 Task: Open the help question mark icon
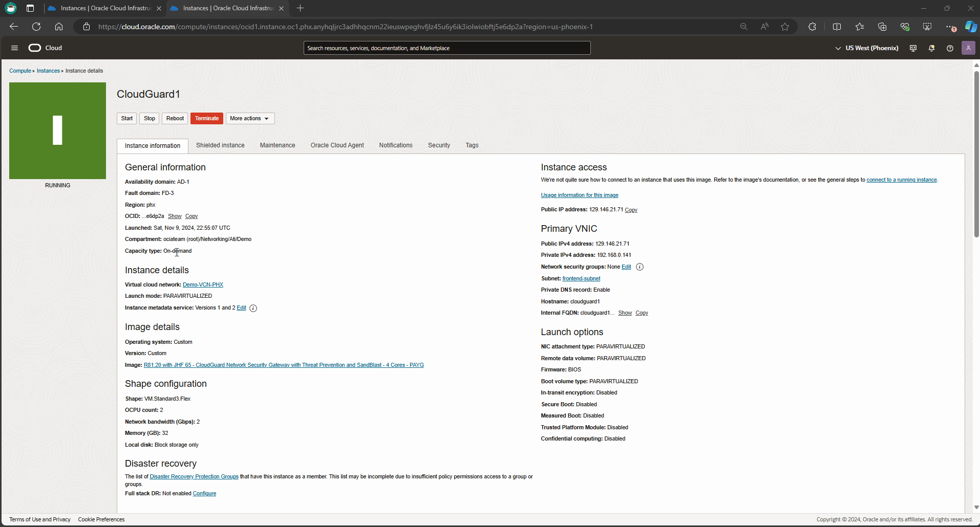[x=950, y=48]
